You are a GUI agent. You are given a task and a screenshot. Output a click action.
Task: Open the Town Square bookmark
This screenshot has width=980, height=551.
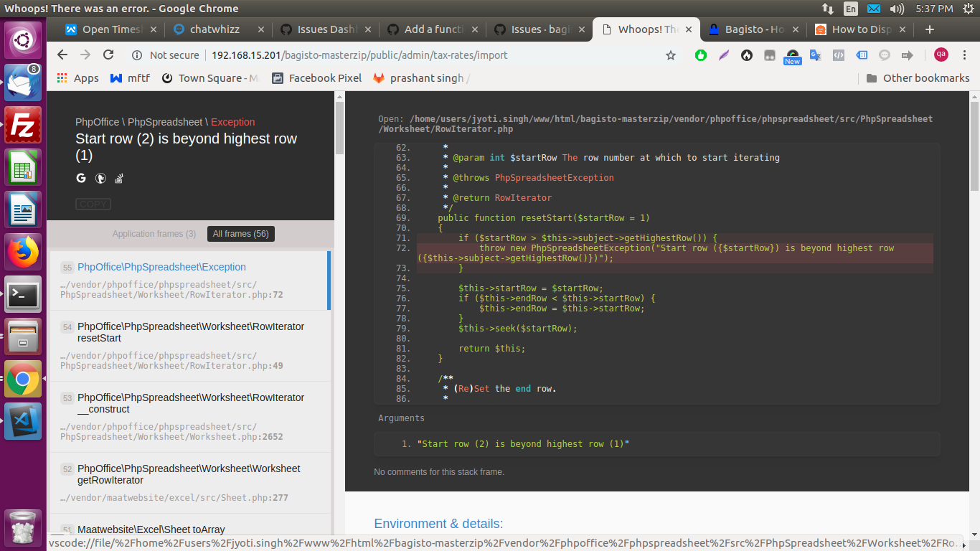[x=210, y=78]
